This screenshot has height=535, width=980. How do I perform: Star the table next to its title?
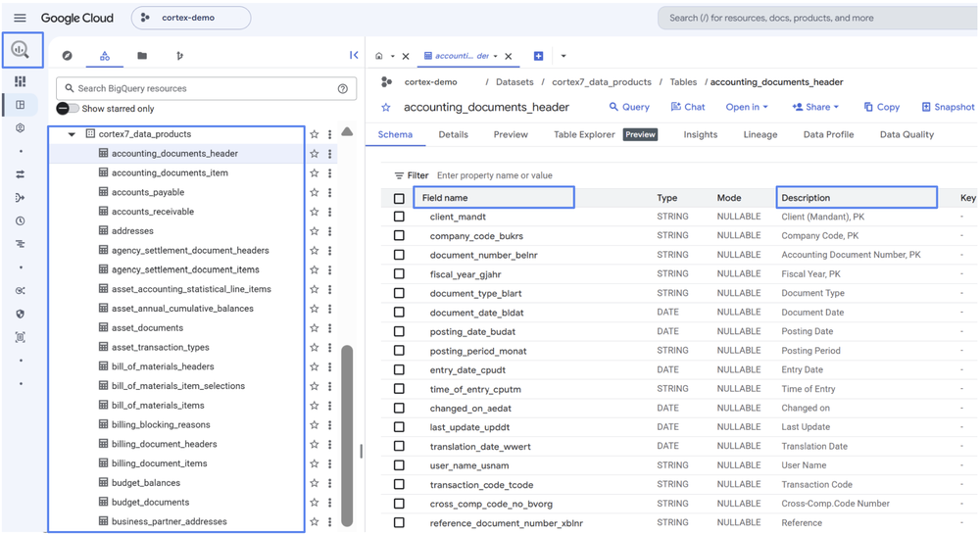click(386, 108)
